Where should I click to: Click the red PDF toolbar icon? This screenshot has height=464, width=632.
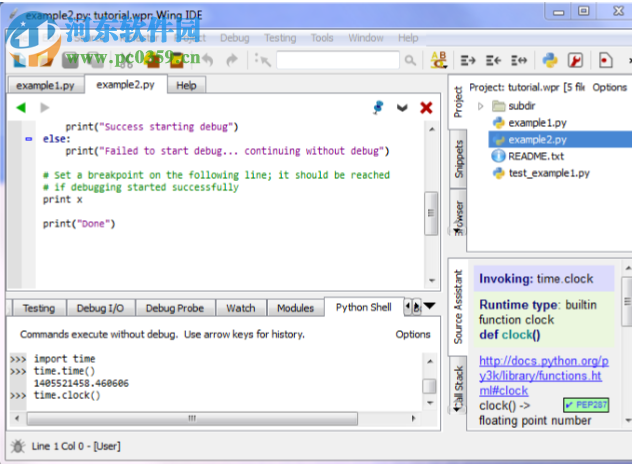point(575,60)
